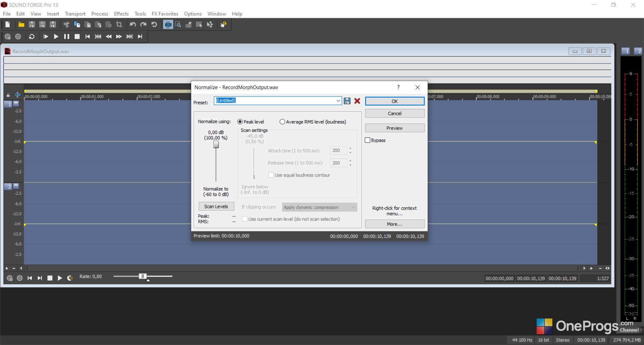644x345 pixels.
Task: Save the preset with the floppy disk icon
Action: click(x=347, y=101)
